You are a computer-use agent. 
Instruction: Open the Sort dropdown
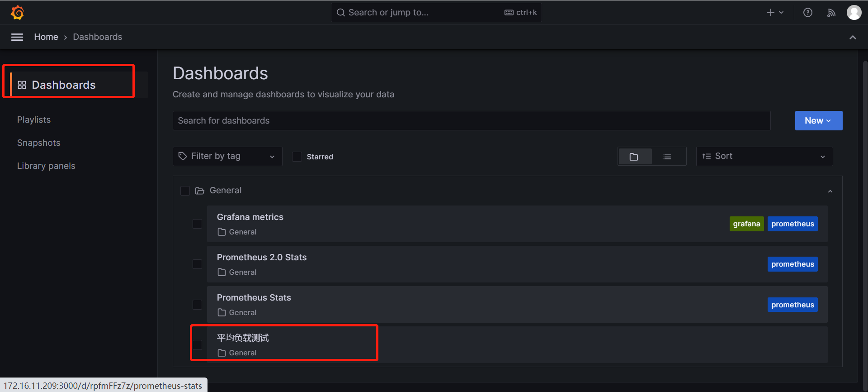coord(764,157)
